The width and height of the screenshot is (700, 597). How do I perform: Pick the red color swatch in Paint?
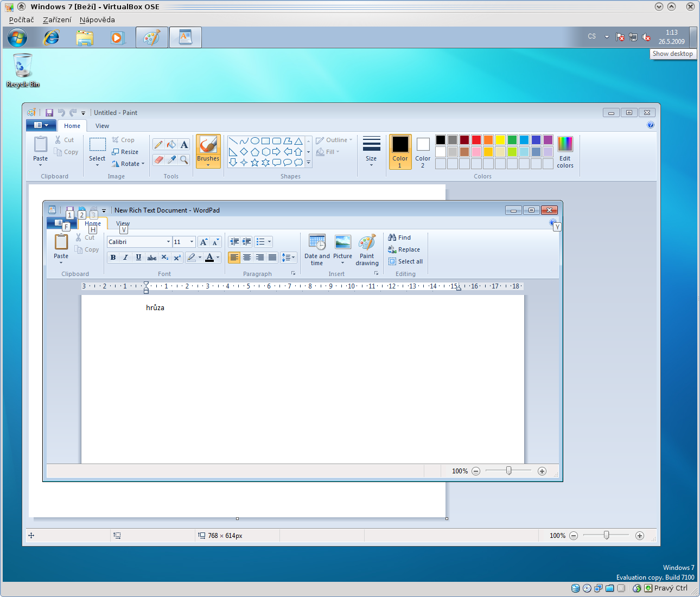[x=476, y=140]
